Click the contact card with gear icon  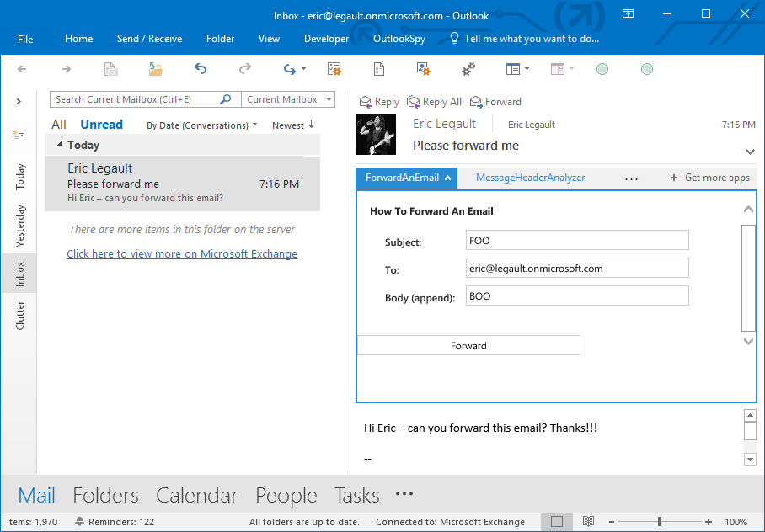[423, 69]
